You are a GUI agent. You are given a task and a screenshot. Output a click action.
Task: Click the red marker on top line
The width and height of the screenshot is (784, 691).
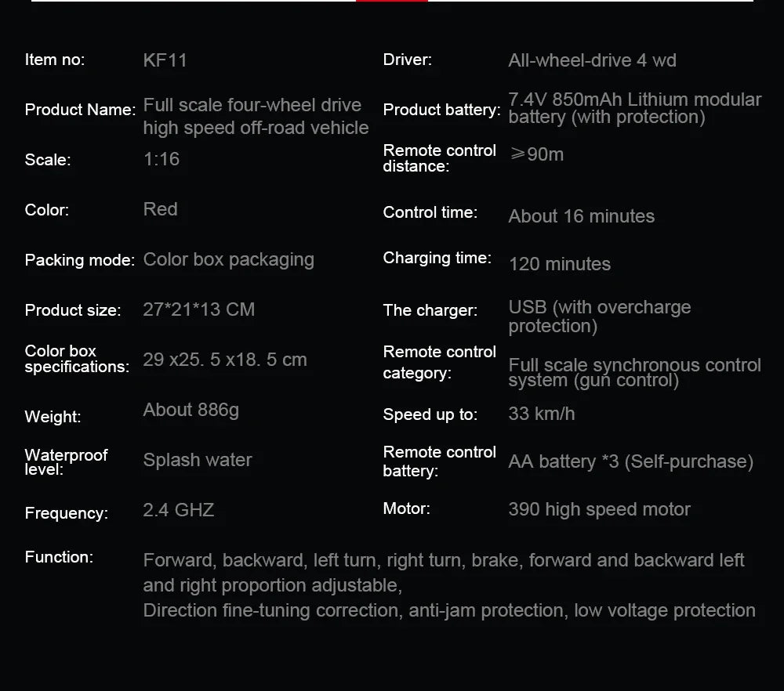(x=392, y=1)
